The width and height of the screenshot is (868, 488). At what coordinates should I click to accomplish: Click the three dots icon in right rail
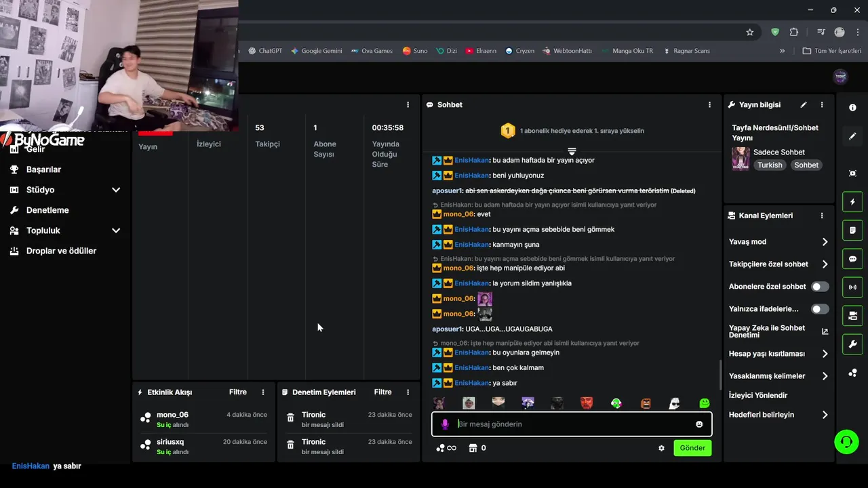[852, 373]
